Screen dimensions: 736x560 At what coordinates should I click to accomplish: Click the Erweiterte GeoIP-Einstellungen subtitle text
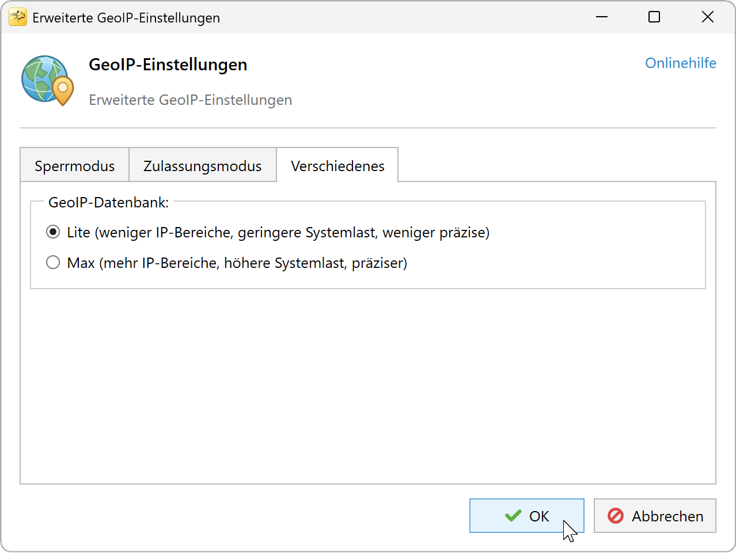pyautogui.click(x=191, y=100)
